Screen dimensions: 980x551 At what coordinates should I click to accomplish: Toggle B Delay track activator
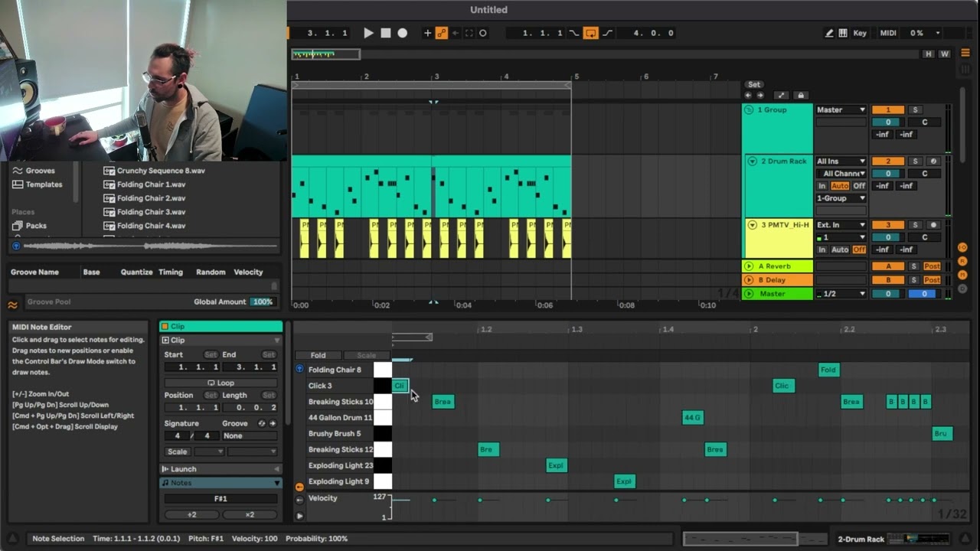pos(888,280)
